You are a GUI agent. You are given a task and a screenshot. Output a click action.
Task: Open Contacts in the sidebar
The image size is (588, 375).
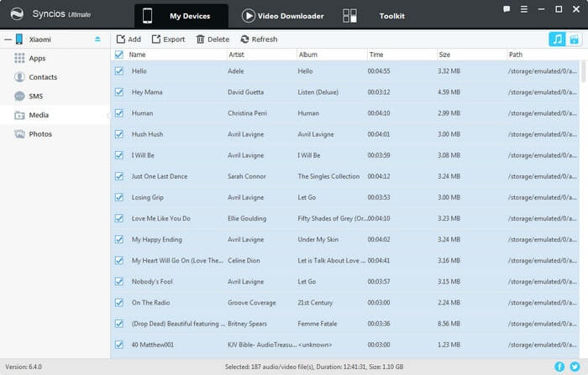(x=43, y=76)
